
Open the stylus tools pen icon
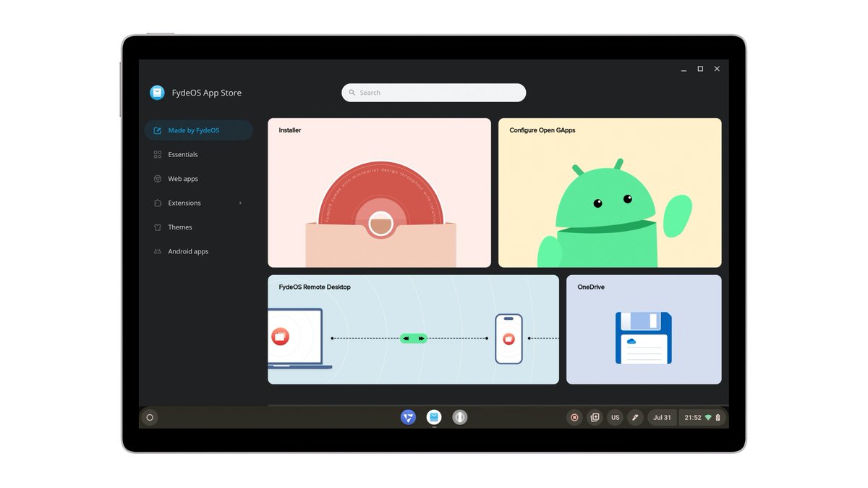click(x=635, y=417)
